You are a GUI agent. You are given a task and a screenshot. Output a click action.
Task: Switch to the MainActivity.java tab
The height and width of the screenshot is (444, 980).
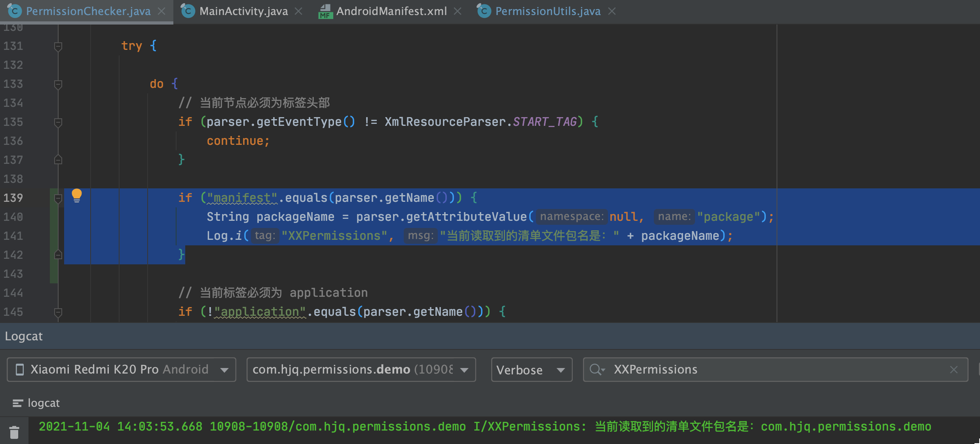[243, 11]
